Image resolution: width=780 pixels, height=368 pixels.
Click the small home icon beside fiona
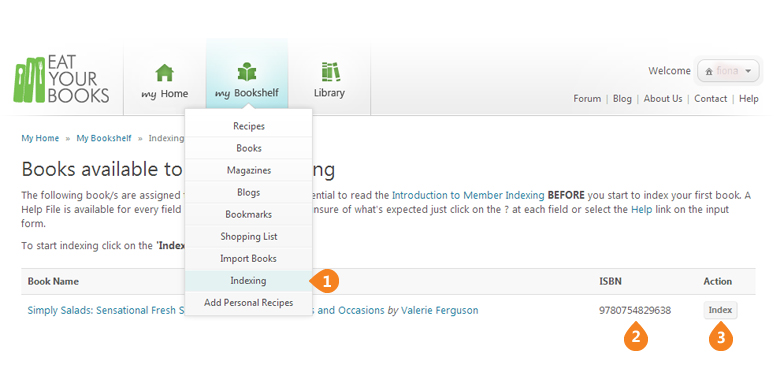coord(709,72)
